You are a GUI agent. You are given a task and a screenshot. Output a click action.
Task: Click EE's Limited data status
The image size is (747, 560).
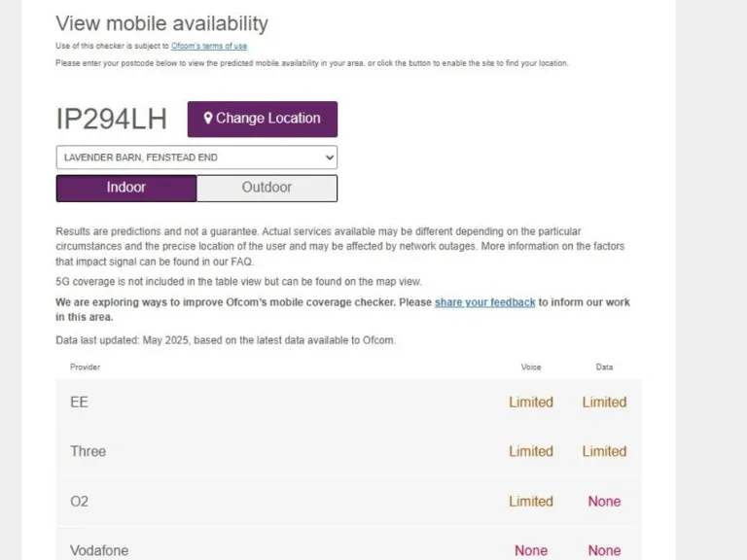[x=604, y=402]
